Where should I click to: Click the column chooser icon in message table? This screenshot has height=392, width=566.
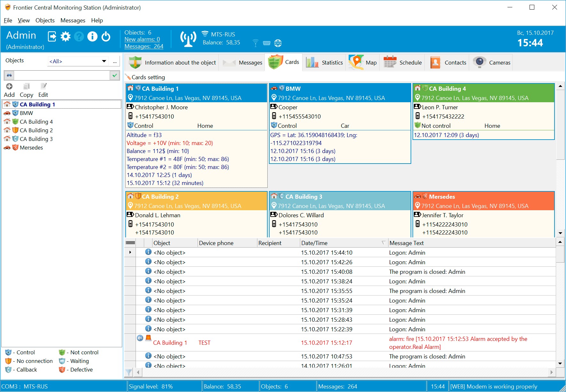click(x=130, y=243)
